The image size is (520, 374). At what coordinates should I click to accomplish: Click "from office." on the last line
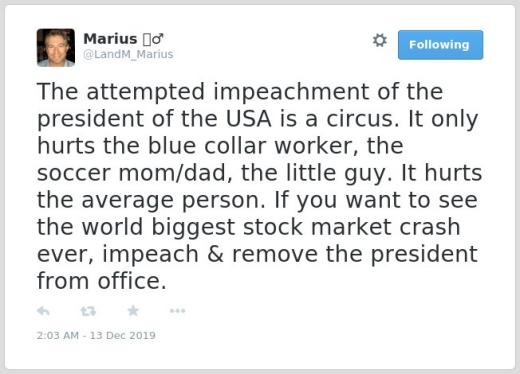tap(102, 281)
